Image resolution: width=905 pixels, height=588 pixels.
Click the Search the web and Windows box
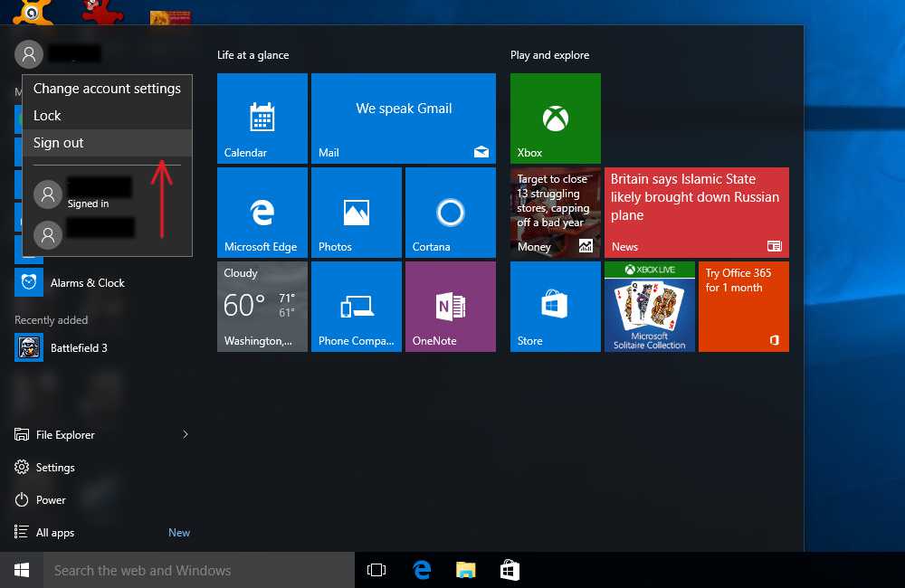(x=199, y=570)
